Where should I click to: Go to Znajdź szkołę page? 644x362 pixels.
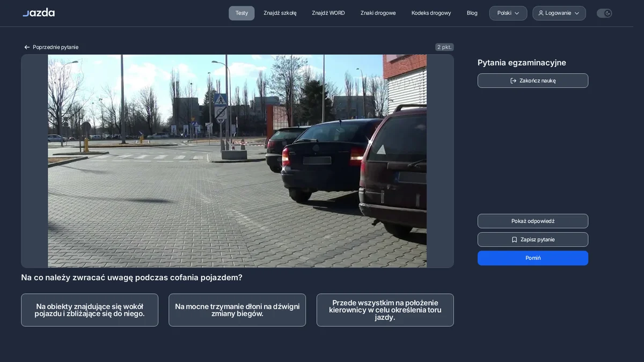[280, 13]
